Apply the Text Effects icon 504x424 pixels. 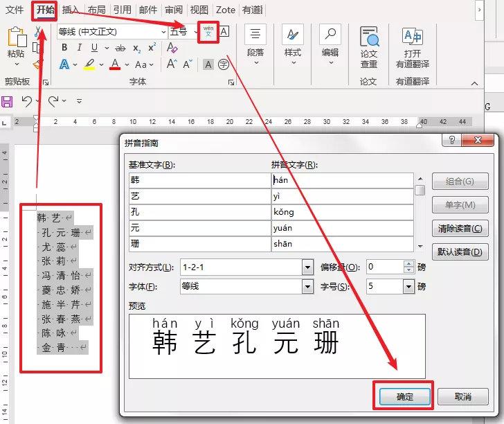pos(64,64)
